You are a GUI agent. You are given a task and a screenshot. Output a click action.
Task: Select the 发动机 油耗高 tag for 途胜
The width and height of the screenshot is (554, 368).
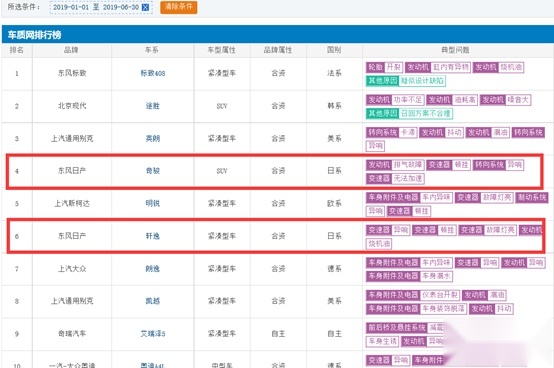(452, 100)
